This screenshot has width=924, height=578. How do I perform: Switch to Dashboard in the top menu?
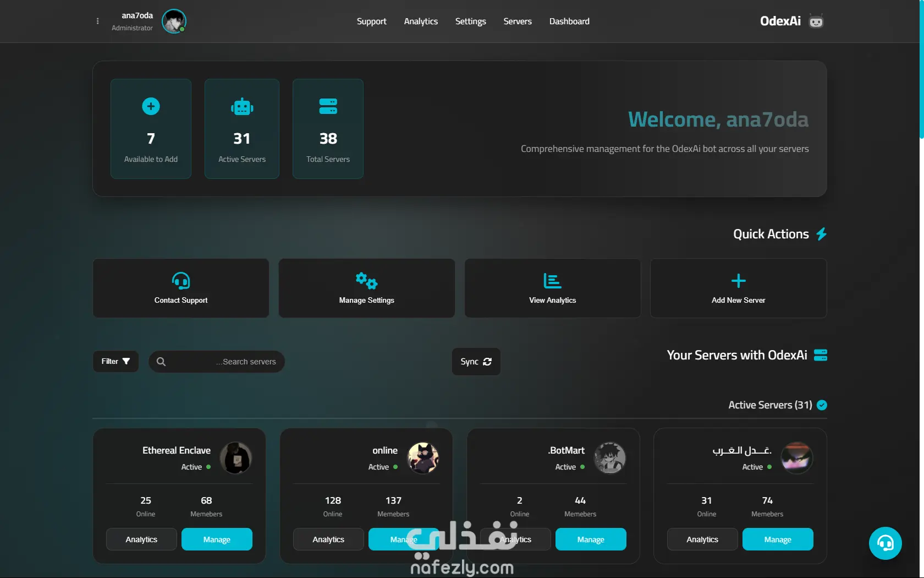tap(569, 21)
